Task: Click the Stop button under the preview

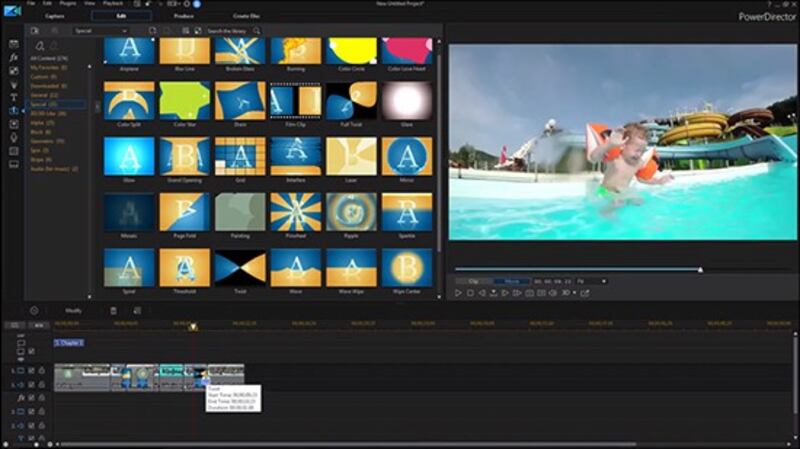Action: click(470, 294)
